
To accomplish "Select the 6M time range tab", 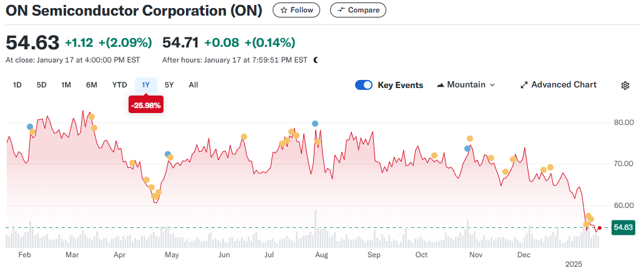I will pos(92,85).
